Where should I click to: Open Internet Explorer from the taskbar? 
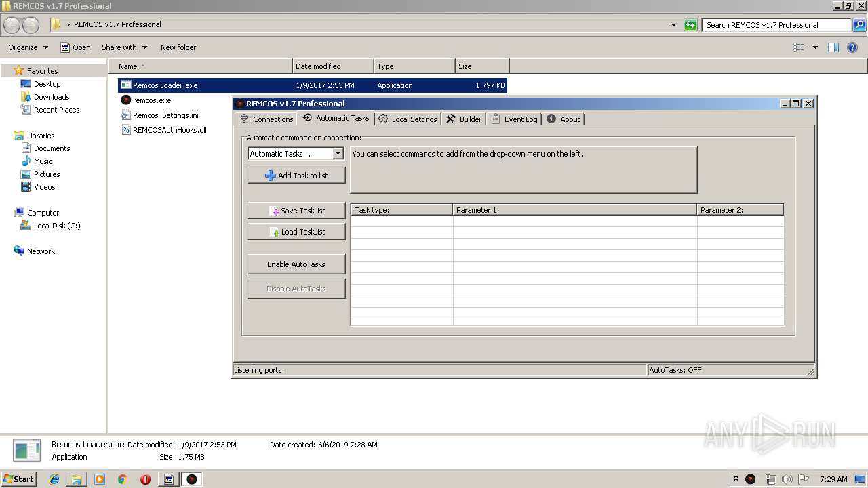[x=54, y=479]
